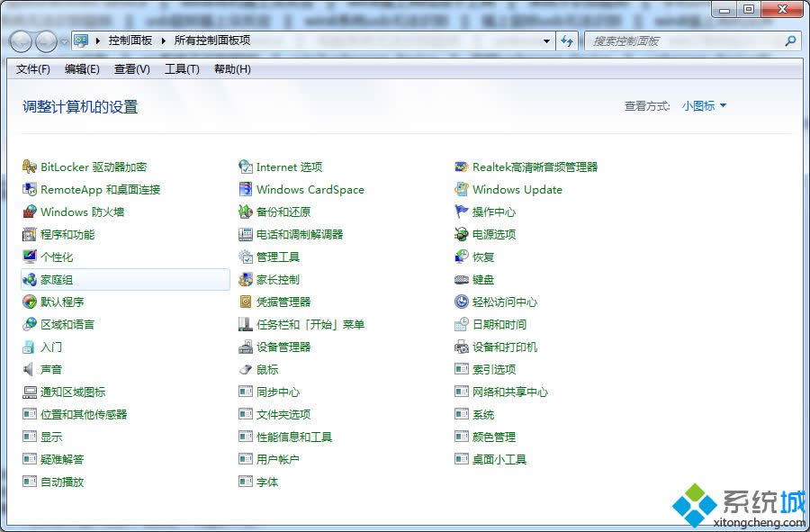Click the 任务栏和「开始」菜单 icon
The width and height of the screenshot is (810, 532).
246,324
